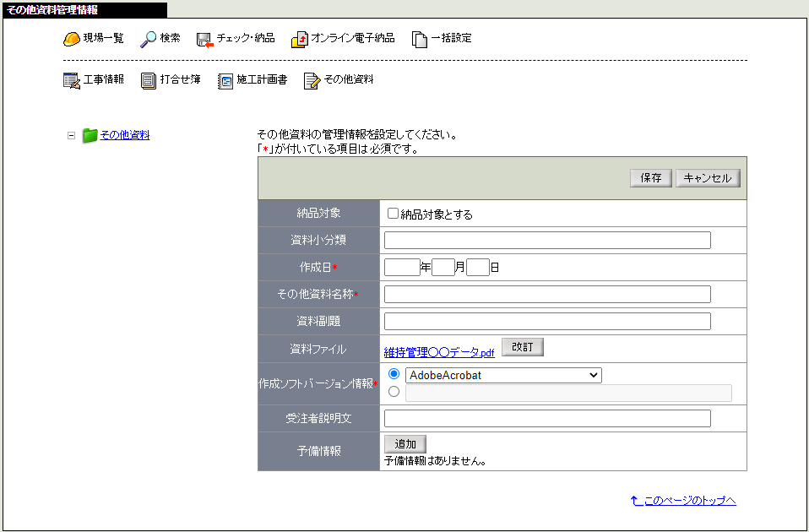This screenshot has width=809, height=532.
Task: Open 一括設定 menu label
Action: (452, 38)
